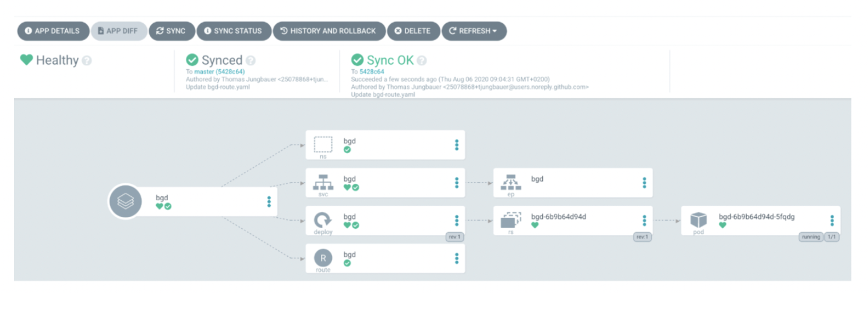Open the three-dot menu on the route node
This screenshot has width=868, height=326.
pos(457,258)
